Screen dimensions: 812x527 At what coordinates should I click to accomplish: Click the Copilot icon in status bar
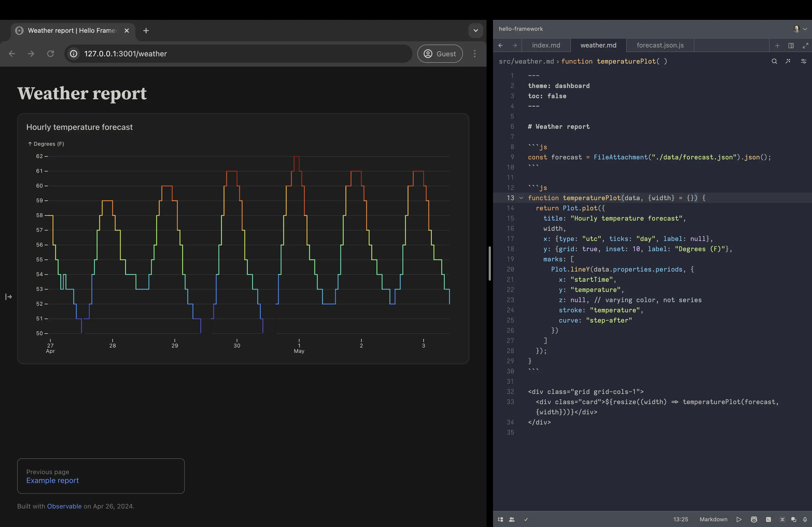[754, 519]
